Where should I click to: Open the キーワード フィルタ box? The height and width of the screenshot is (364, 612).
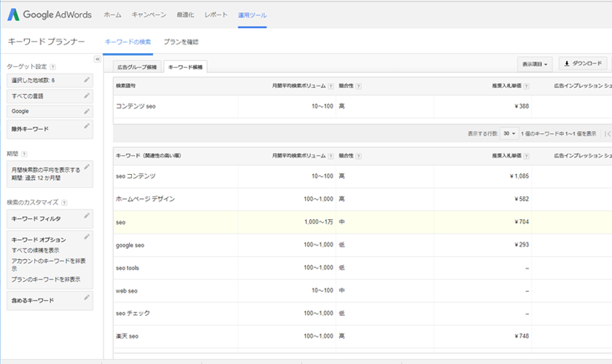(50, 219)
